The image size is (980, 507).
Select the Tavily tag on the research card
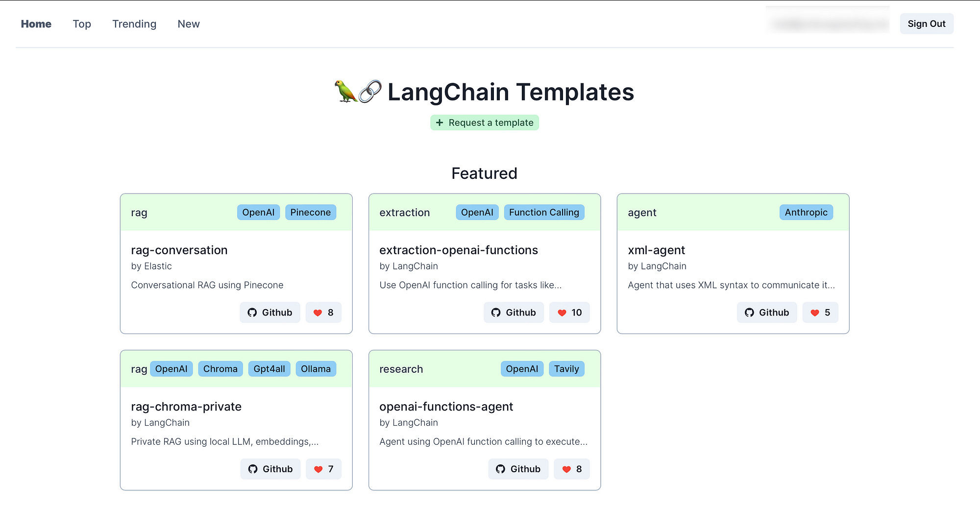[x=566, y=368]
